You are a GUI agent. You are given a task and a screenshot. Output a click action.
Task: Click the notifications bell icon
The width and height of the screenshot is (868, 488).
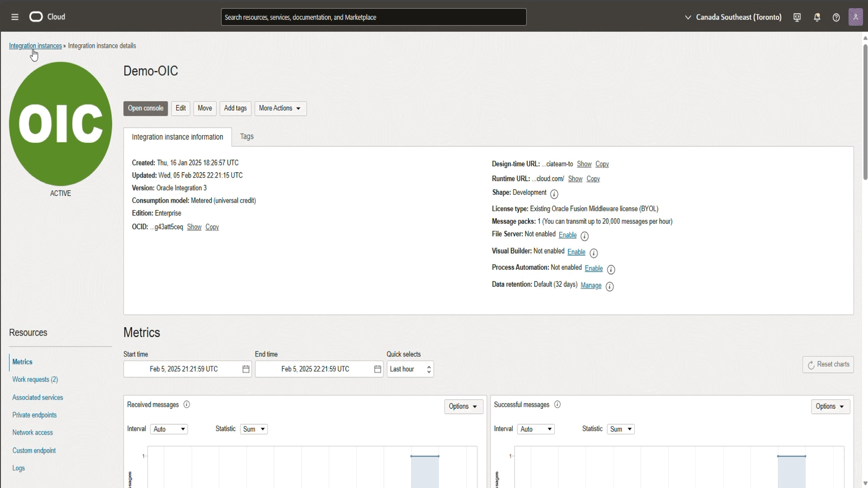click(x=817, y=17)
